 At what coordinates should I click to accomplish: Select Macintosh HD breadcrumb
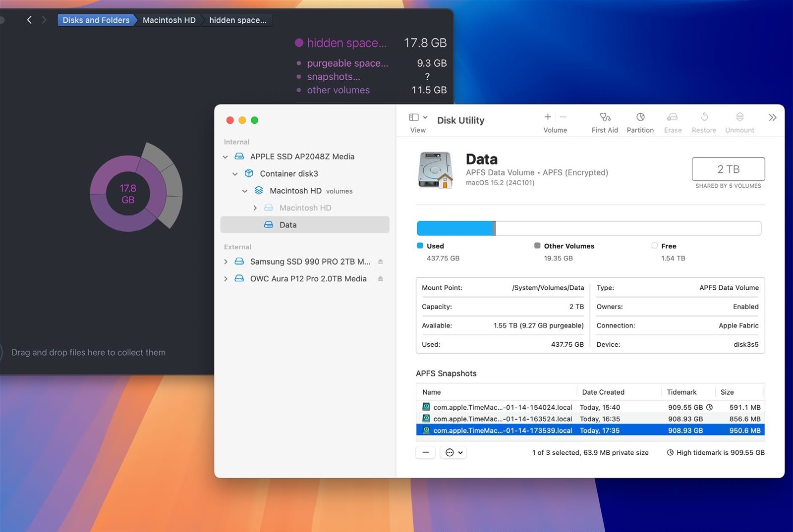coord(169,20)
